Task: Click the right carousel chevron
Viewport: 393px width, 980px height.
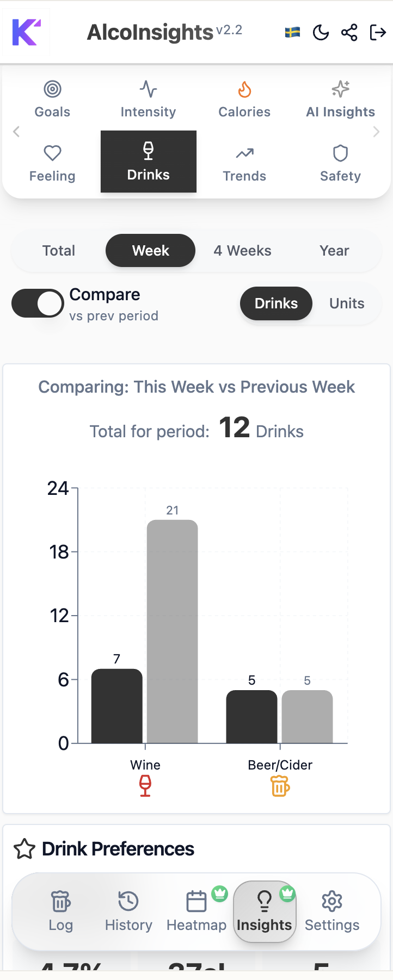Action: pos(376,131)
